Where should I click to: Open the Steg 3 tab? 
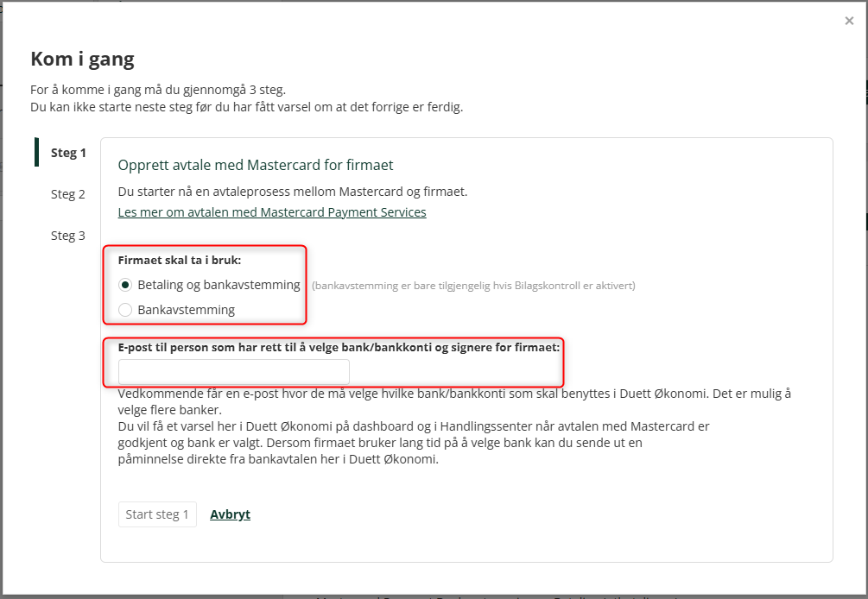(x=68, y=236)
